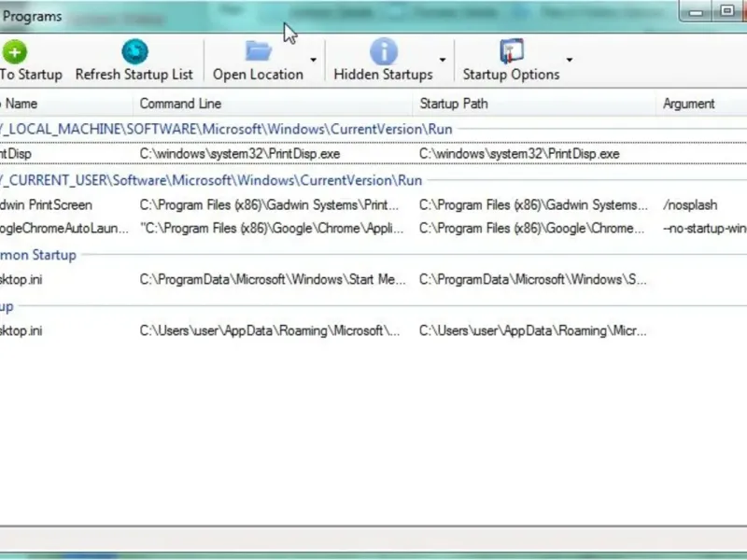Viewport: 747px width, 560px height.
Task: Click the Google Chrome command line cell
Action: pos(272,228)
